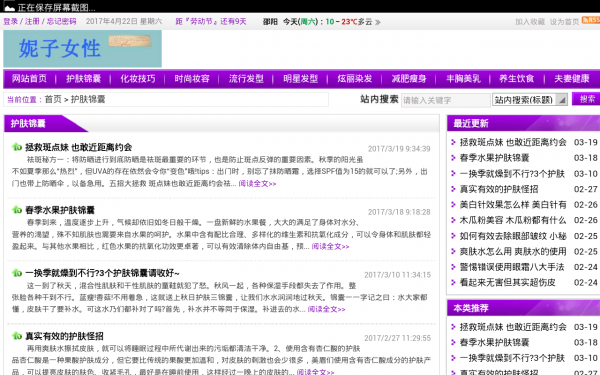Viewport: 600px width, 375px height.
Task: Click the green icon beside 一换季就燥到不行 article
Action: point(16,273)
